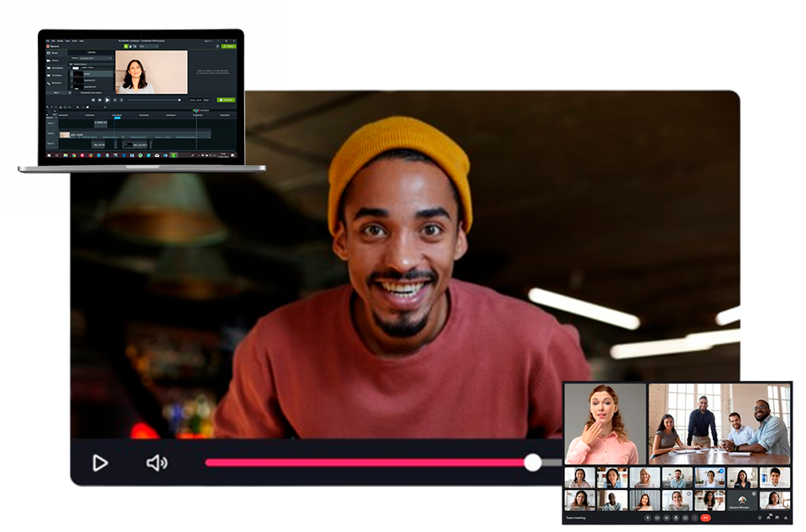
Task: Mute the main video volume speaker icon
Action: point(156,462)
